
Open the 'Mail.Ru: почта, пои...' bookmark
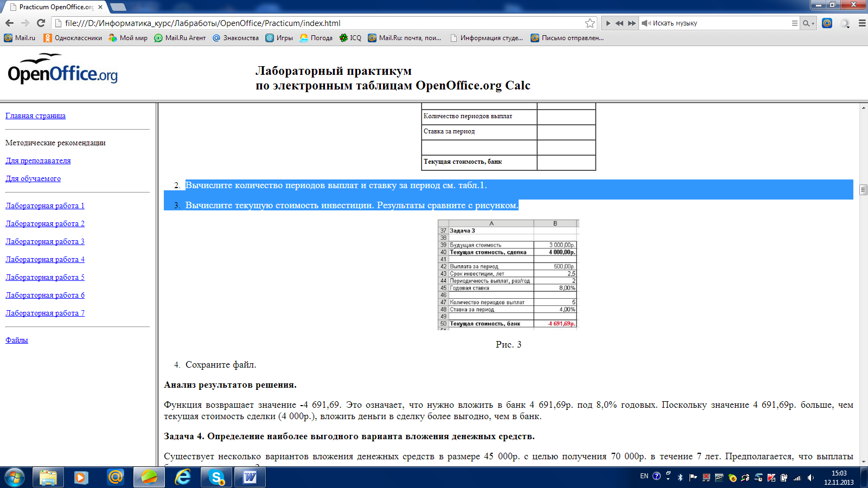click(405, 38)
